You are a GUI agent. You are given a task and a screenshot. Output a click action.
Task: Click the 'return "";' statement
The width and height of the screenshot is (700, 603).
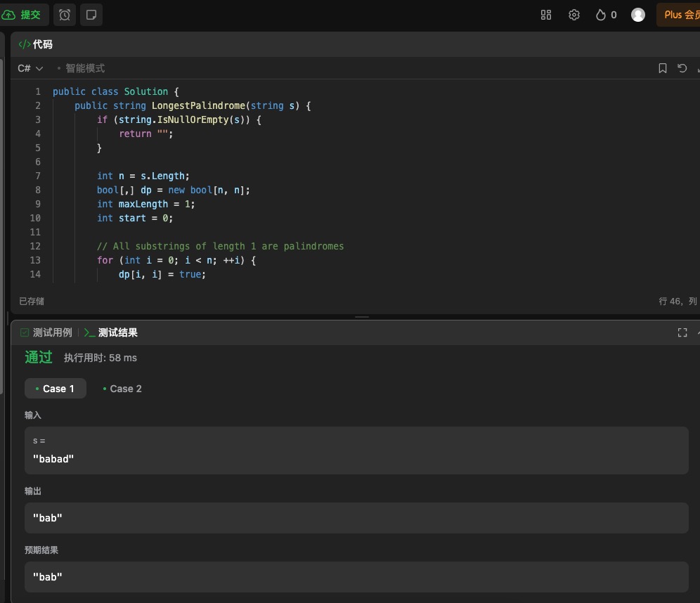146,134
